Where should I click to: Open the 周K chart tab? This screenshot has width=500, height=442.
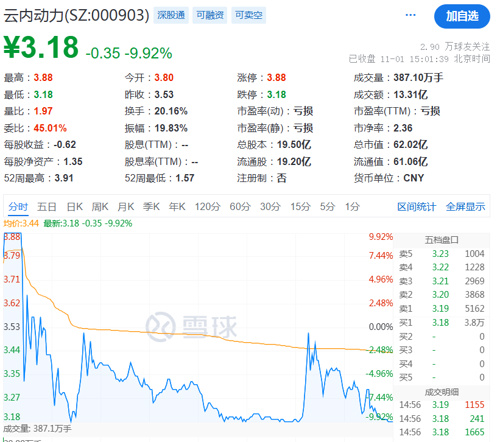coord(100,207)
